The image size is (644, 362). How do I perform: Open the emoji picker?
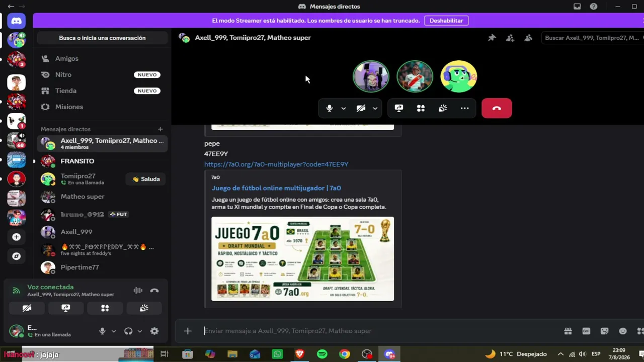pos(623,331)
